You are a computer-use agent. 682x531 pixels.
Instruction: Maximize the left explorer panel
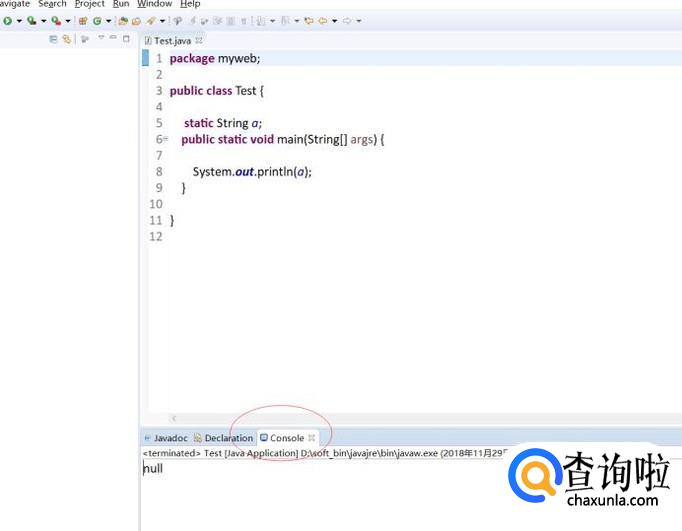click(x=126, y=39)
